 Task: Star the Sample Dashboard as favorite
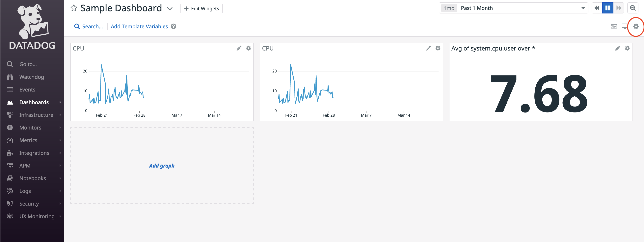[x=74, y=8]
